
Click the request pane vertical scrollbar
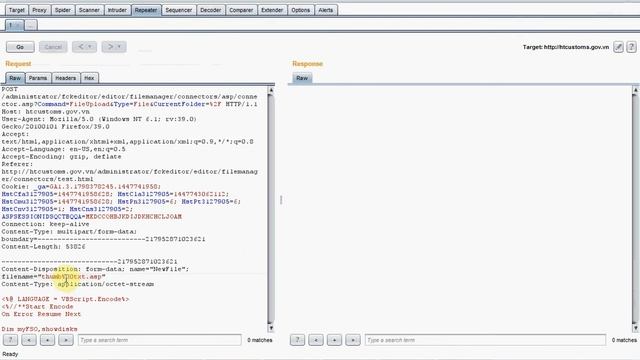pyautogui.click(x=271, y=208)
